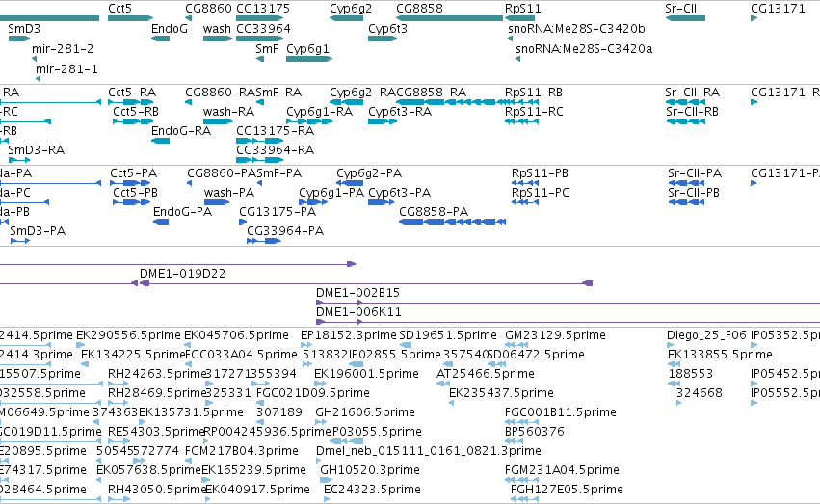This screenshot has width=820, height=504.
Task: Open the CG8858 gene label
Action: [x=419, y=9]
